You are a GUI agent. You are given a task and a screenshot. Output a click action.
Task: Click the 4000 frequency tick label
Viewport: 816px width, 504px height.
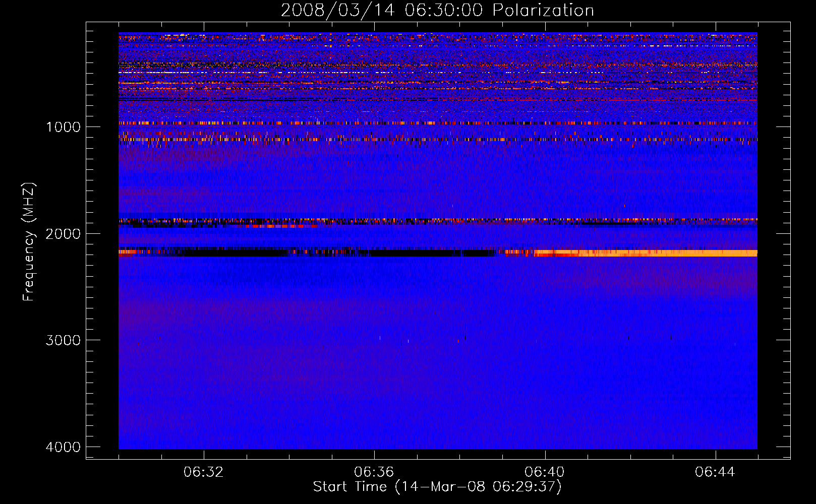tap(63, 447)
